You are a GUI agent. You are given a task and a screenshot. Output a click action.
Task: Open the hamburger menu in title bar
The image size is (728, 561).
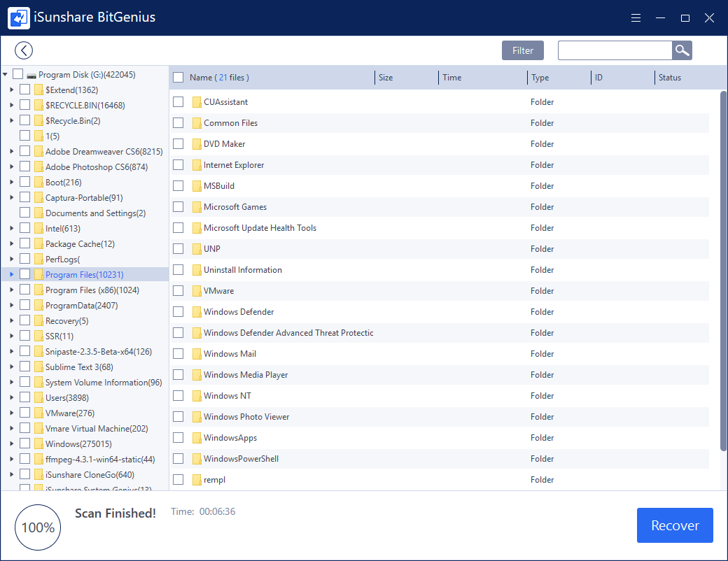[x=636, y=17]
